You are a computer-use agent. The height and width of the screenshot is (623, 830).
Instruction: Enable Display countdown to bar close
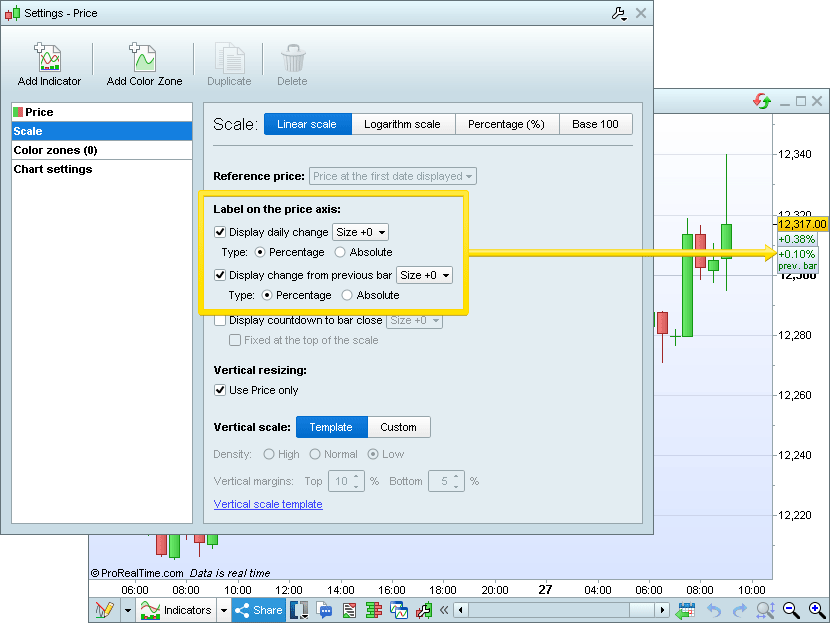click(220, 320)
